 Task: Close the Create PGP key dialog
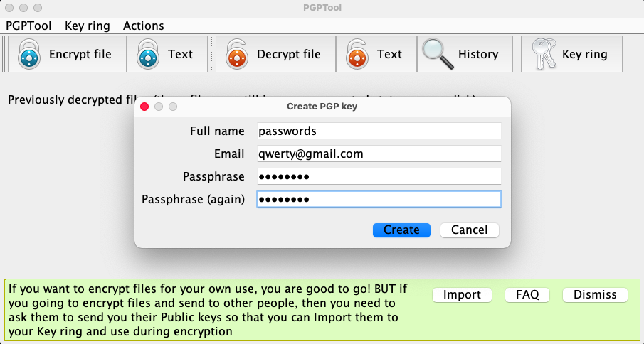144,107
